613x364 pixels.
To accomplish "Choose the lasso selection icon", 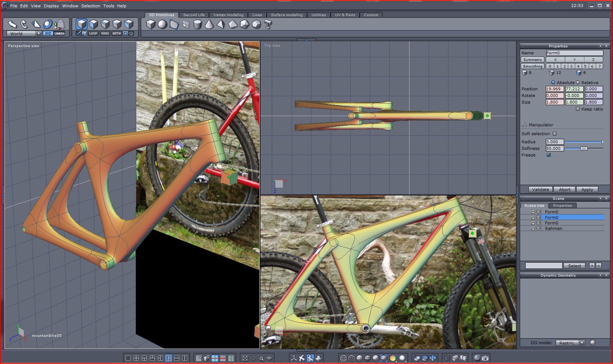I will click(x=131, y=33).
